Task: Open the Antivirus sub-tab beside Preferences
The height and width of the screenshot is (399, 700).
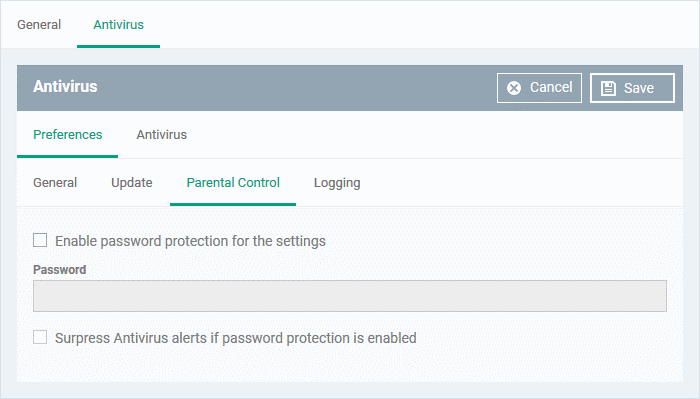Action: (162, 134)
